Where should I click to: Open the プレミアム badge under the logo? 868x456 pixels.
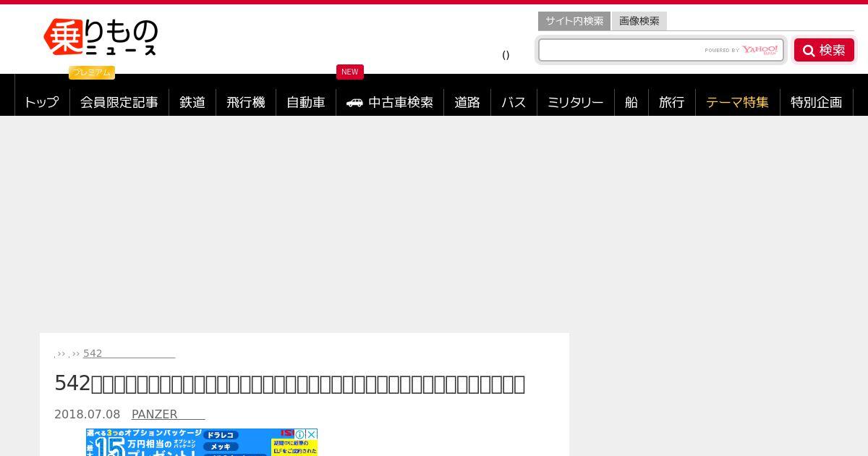92,72
